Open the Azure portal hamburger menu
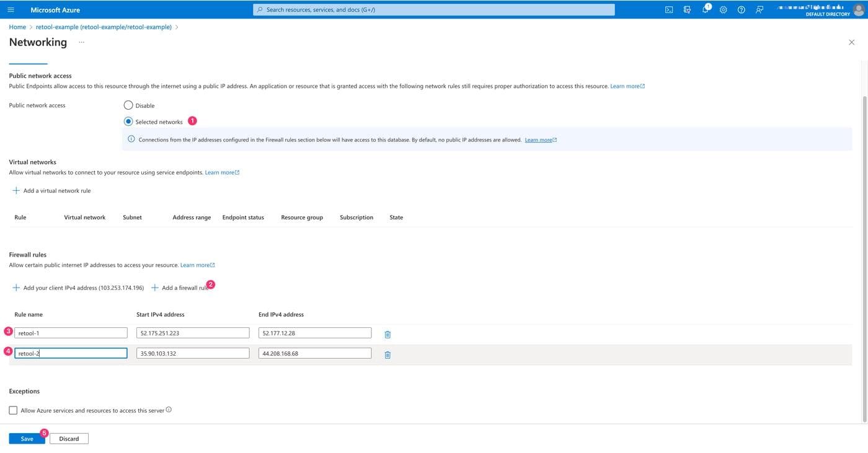Screen dimensions: 868x453 coord(11,10)
